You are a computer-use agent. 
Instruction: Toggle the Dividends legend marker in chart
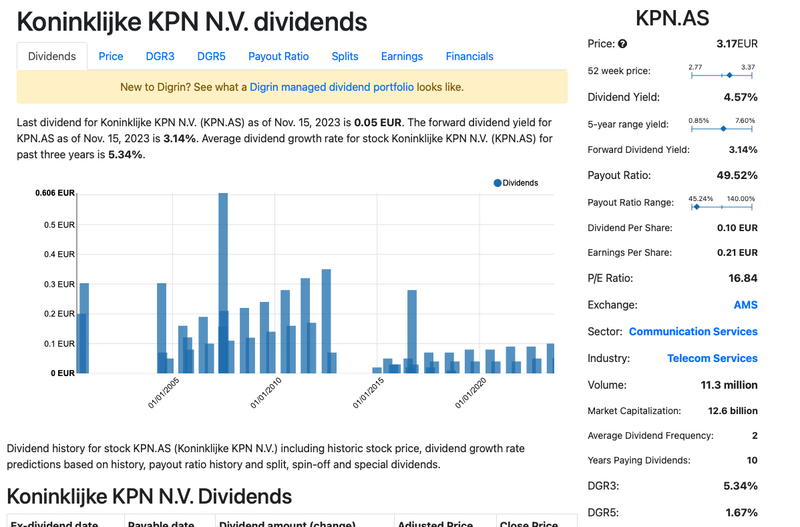[497, 183]
